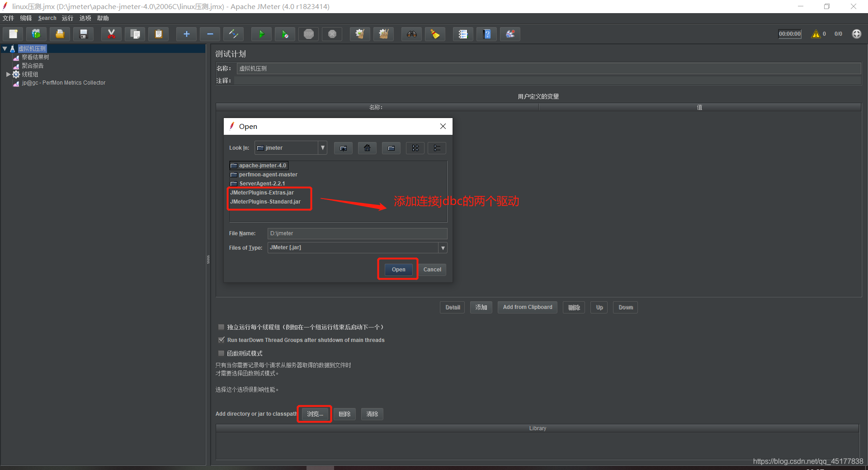Click the Clear All double broom icon
Screen dimensions: 868x470
[x=383, y=34]
